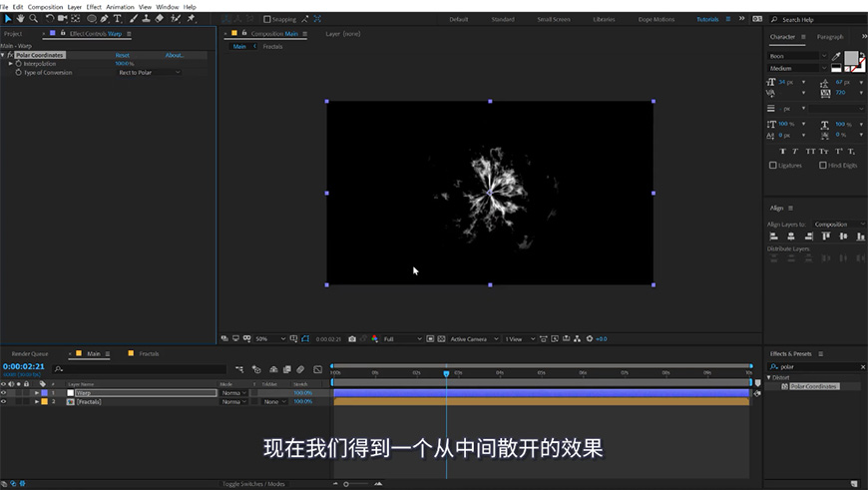Switch to the Standard workspace
Viewport: 868px width, 490px height.
503,19
